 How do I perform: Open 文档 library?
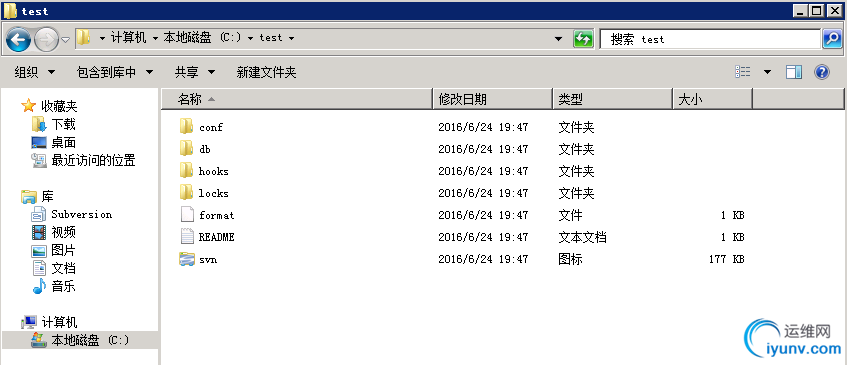point(64,268)
